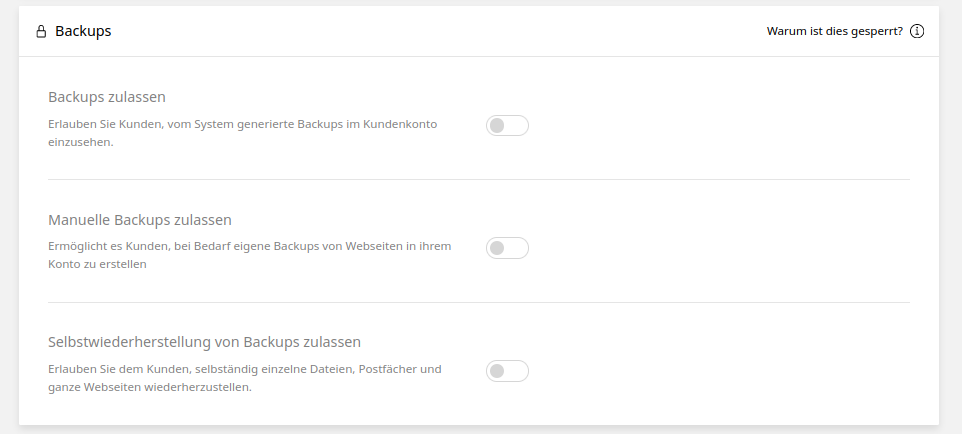962x434 pixels.
Task: Click description starting 'Erlauben Sie Kunden, vom System'
Action: click(x=243, y=124)
